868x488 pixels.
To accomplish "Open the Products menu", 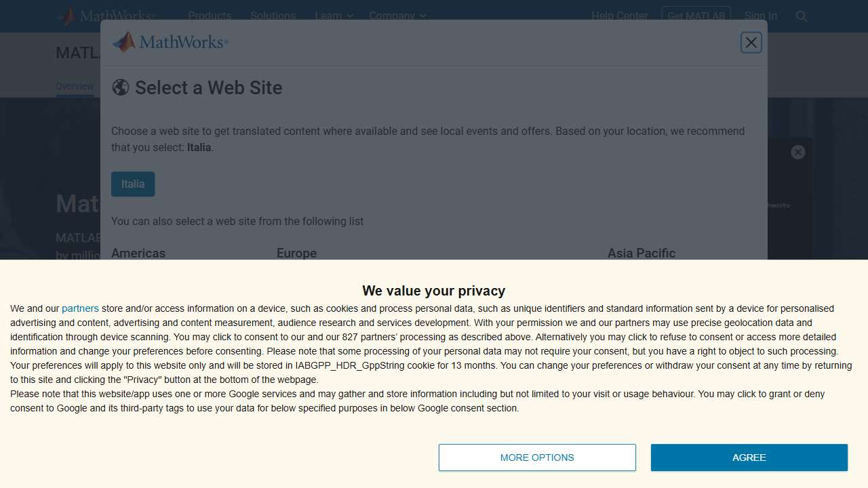I will 210,16.
